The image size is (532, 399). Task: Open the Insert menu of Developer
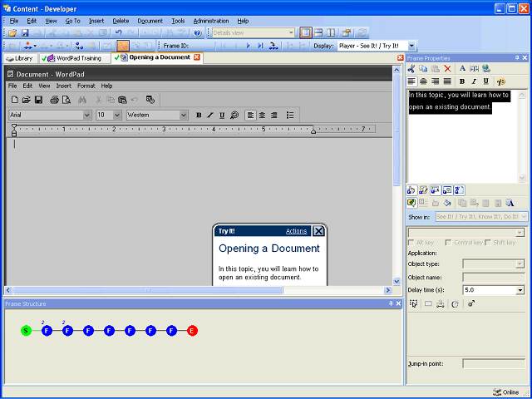pos(96,21)
